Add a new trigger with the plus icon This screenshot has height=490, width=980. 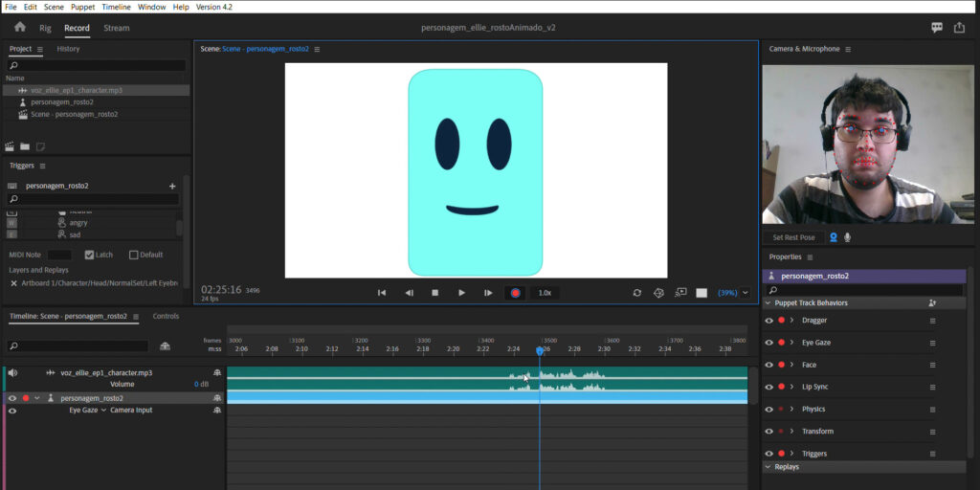(x=172, y=186)
